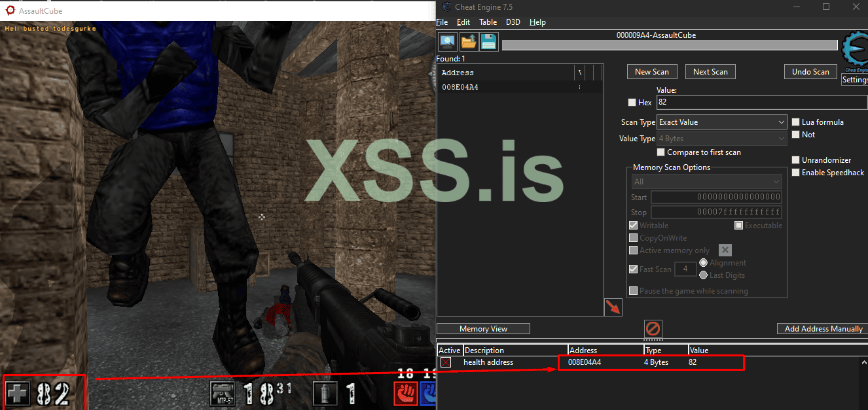Screen dimensions: 868x410
Task: Click the Cheat Engine title bar icon
Action: tap(446, 7)
